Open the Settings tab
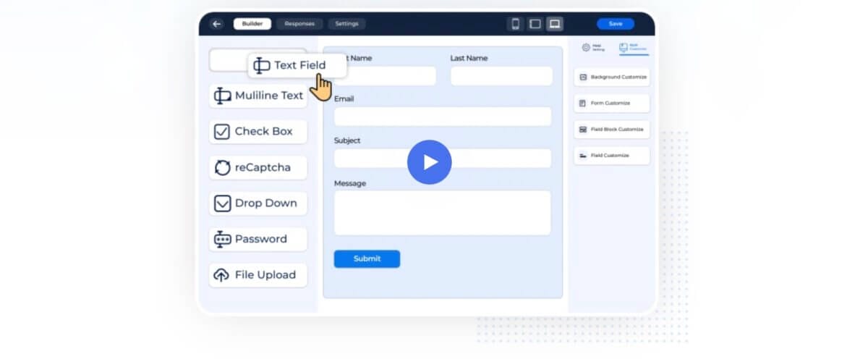The width and height of the screenshot is (868, 362). 346,24
